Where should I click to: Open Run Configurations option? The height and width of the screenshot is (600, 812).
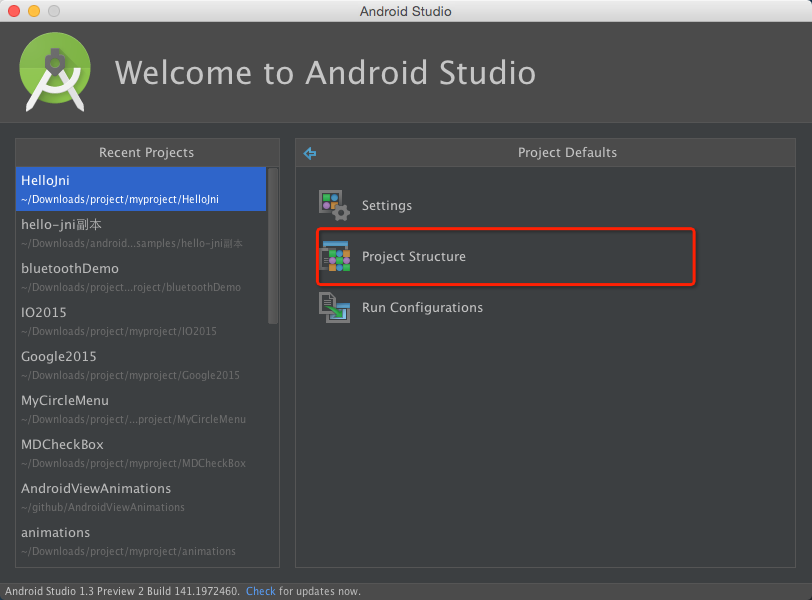tap(422, 308)
